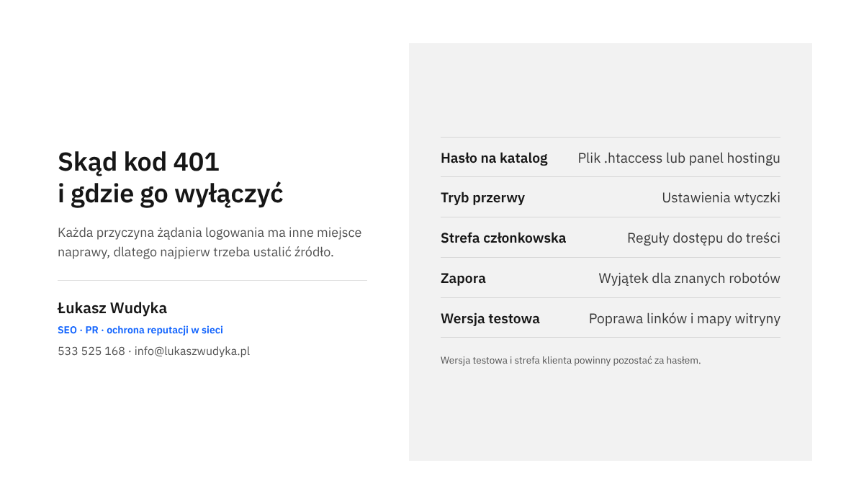Click the tagline 'SEO · PR · ochrona reputacji w sieci'
Image resolution: width=864 pixels, height=504 pixels.
(140, 330)
